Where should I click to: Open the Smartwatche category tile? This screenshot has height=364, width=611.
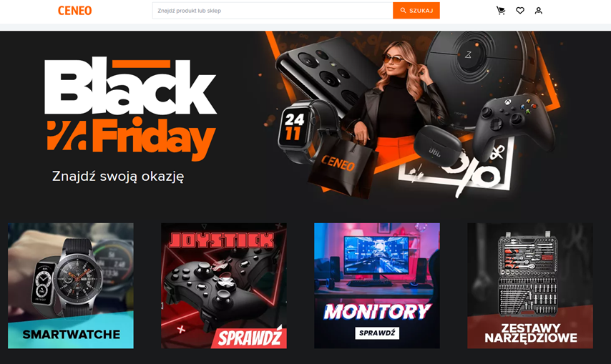coord(71,285)
